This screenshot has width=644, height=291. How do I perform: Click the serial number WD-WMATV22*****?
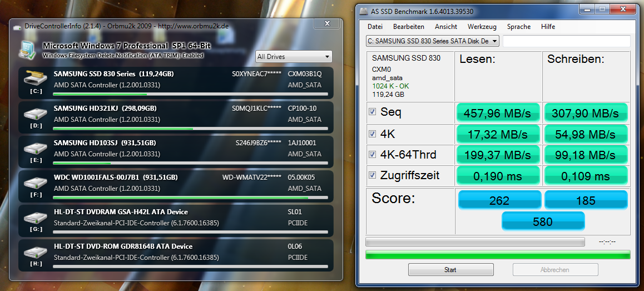coord(252,177)
